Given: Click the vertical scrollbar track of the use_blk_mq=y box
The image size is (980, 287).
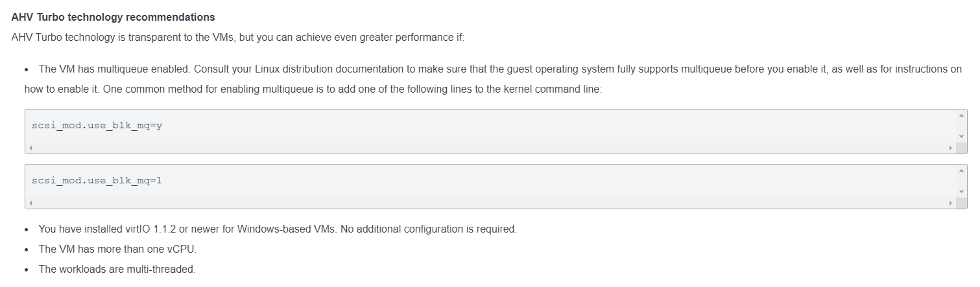Looking at the screenshot, I should coord(961,126).
